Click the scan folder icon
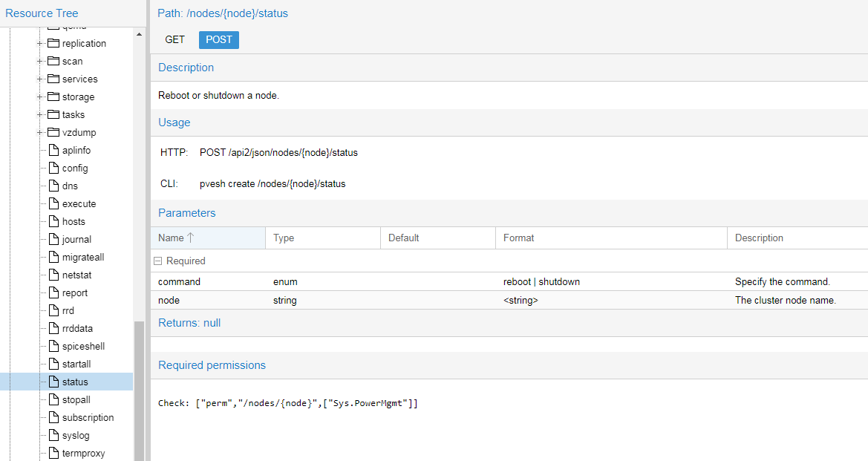This screenshot has width=868, height=461. 53,61
